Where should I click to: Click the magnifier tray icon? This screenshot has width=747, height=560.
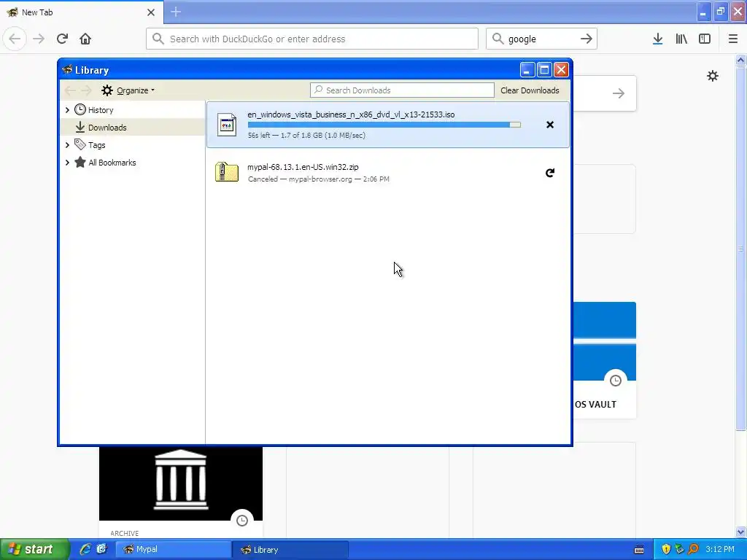(694, 550)
